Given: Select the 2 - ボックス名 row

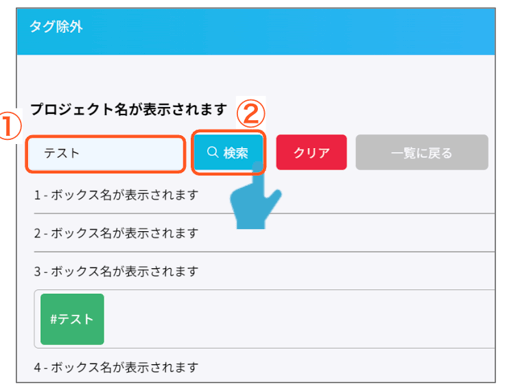Looking at the screenshot, I should point(264,233).
